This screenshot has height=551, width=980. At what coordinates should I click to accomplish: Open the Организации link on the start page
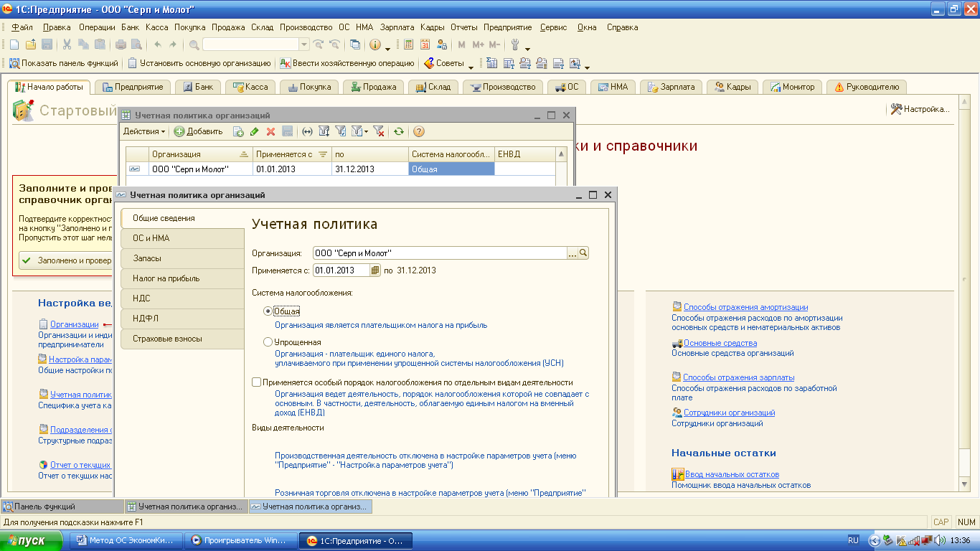click(x=74, y=324)
